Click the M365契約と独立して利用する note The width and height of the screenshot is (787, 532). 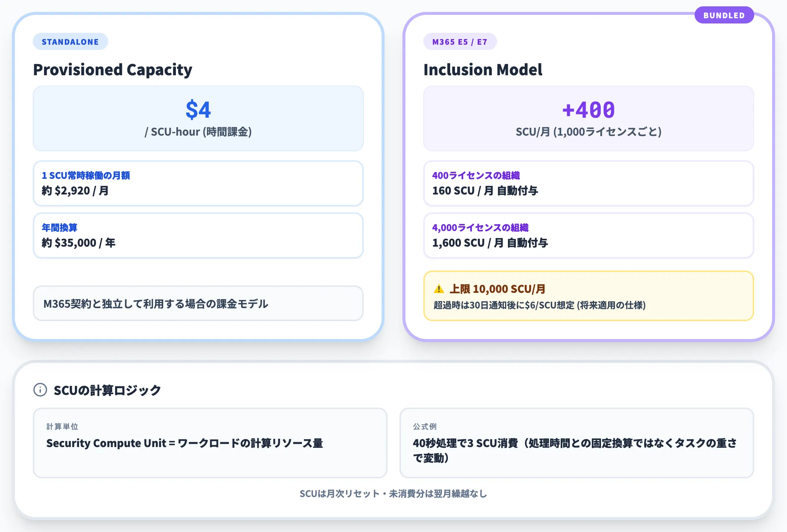coord(156,304)
